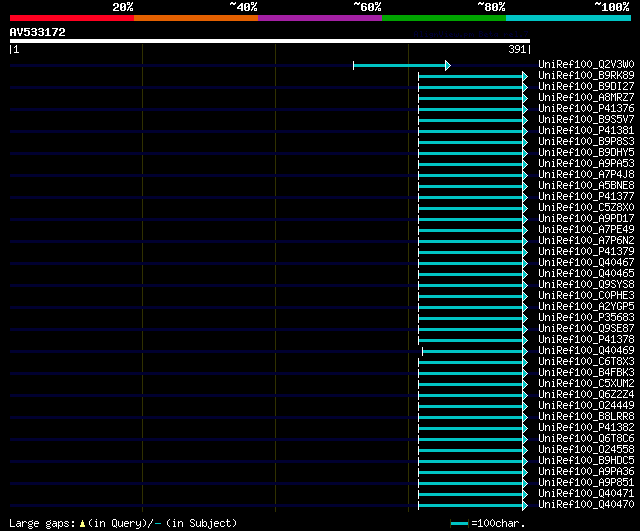Select the UniRef100_Q40469 text

586,351
